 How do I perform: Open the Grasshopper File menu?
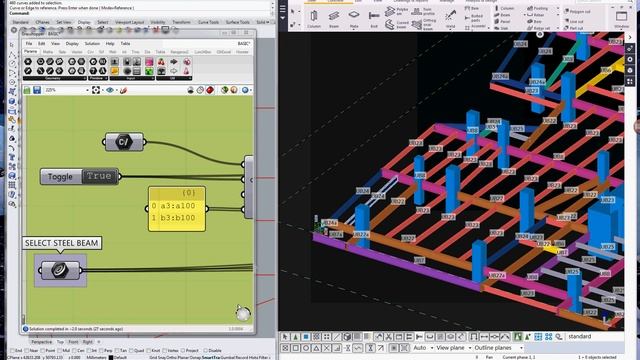[29, 43]
